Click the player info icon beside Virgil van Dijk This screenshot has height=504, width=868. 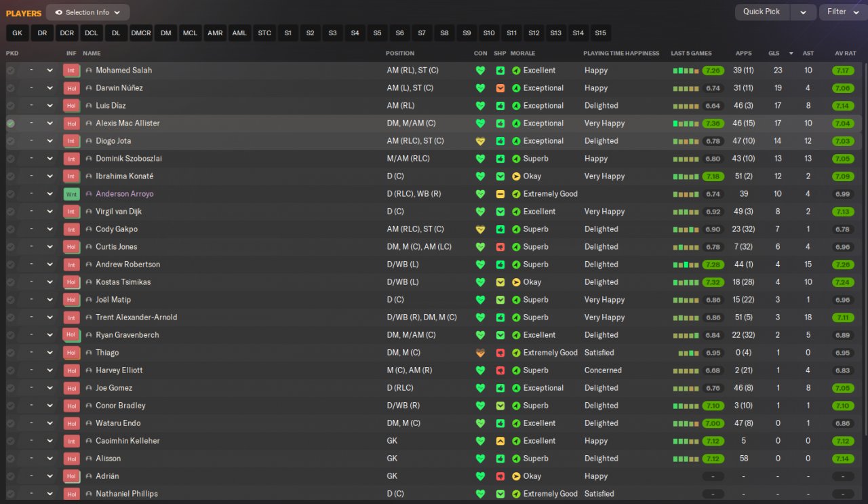coord(88,212)
